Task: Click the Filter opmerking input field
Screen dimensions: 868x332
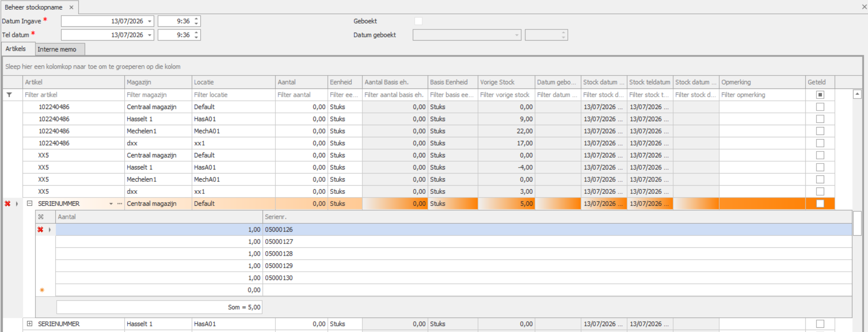Action: (762, 95)
